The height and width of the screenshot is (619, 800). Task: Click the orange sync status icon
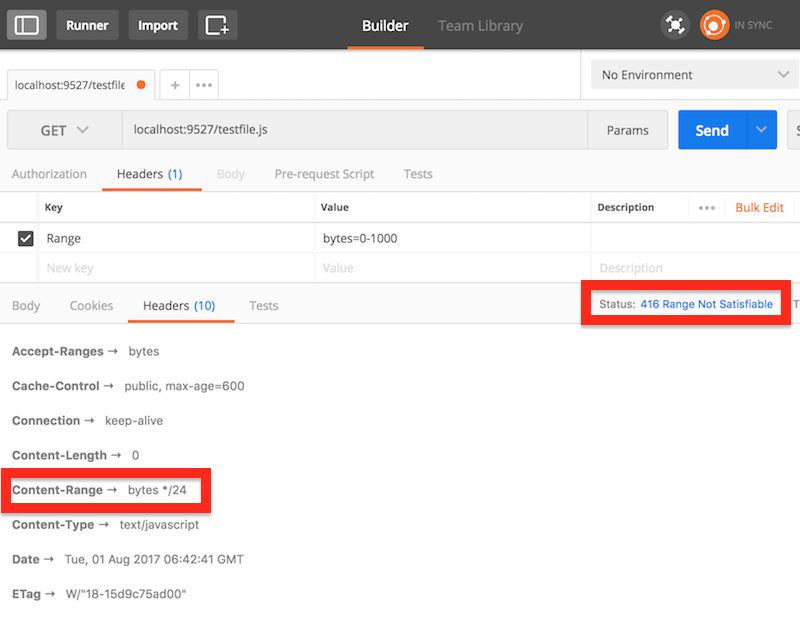[714, 25]
